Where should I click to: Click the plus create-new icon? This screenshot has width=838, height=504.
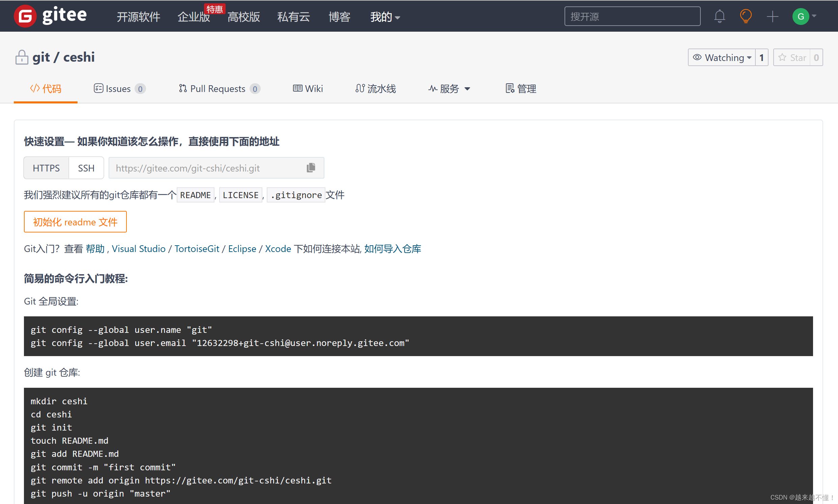point(772,16)
